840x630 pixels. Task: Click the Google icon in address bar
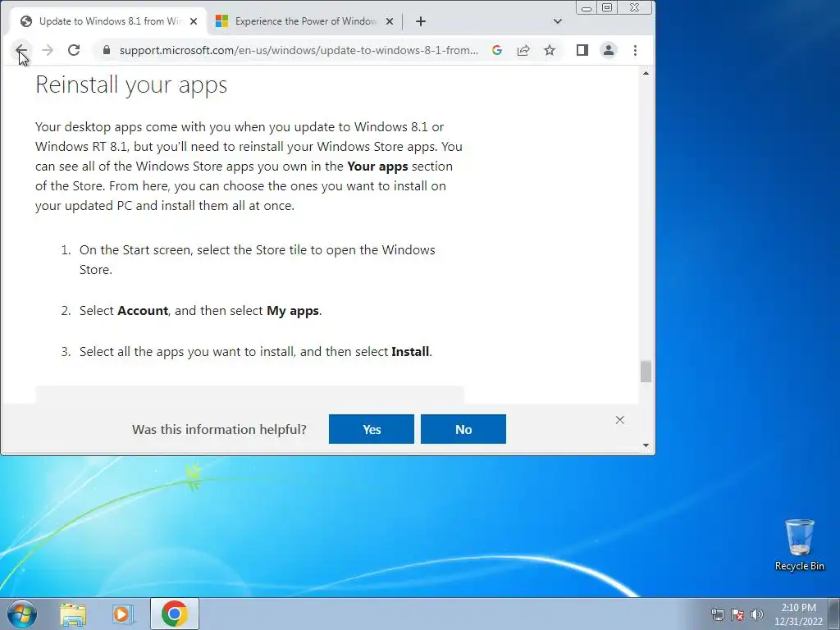[496, 50]
